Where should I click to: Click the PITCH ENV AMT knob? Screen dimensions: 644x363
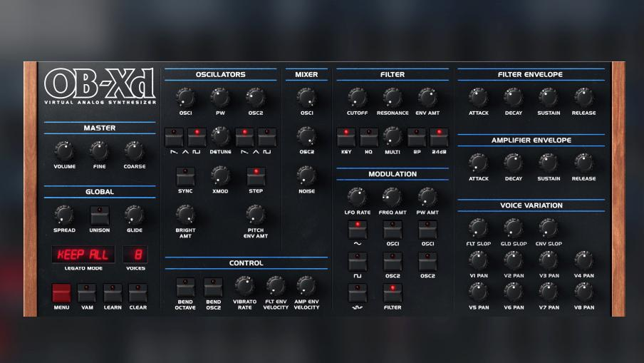point(256,215)
